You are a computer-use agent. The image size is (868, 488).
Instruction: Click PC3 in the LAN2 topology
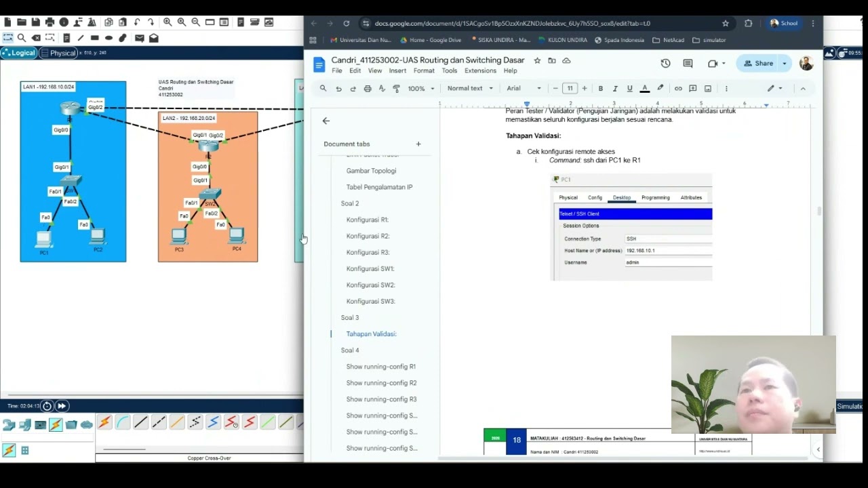pyautogui.click(x=179, y=237)
